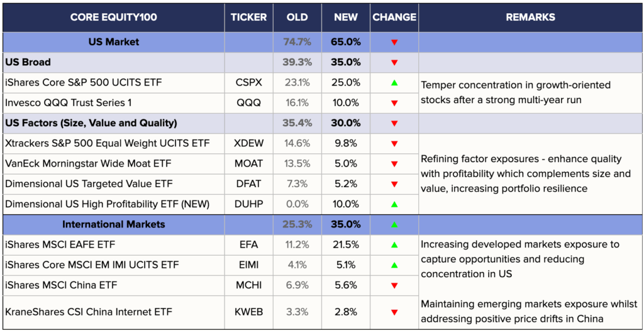The height and width of the screenshot is (333, 644).
Task: Click the green up arrow for CSPX
Action: [x=394, y=83]
